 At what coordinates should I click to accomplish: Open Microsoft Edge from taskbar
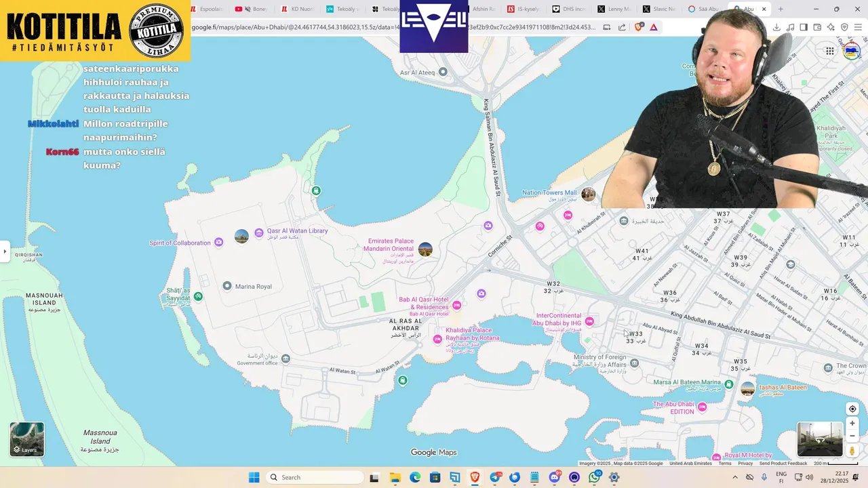click(414, 477)
